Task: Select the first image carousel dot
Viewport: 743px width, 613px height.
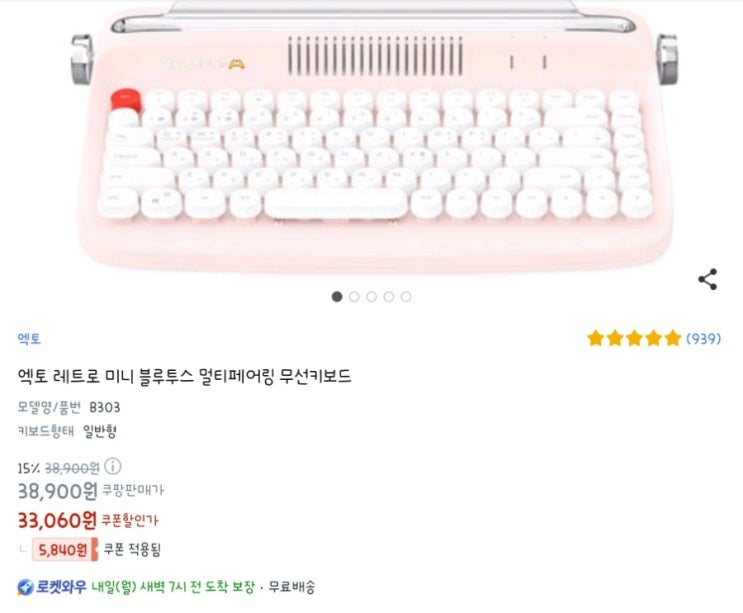Action: pos(337,297)
